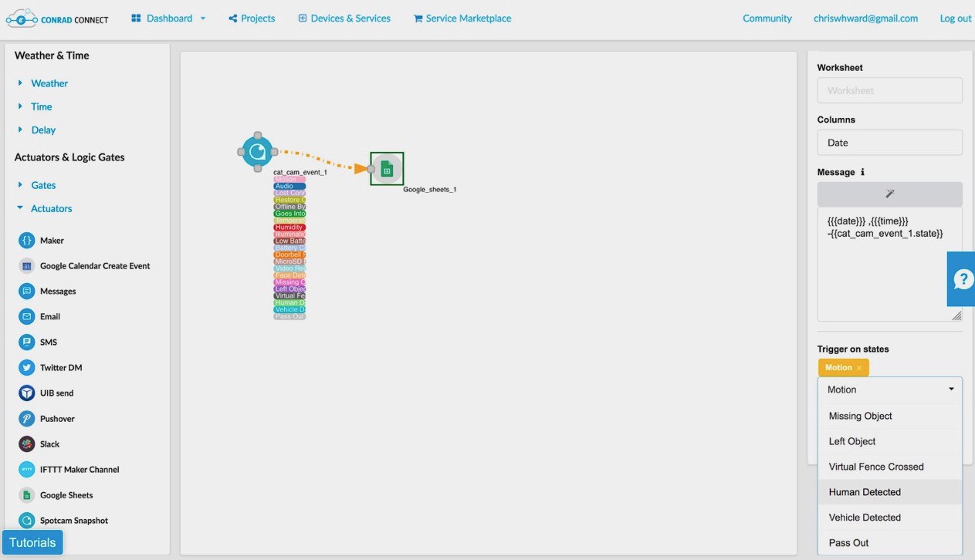Open the Dashboard menu

tap(168, 19)
